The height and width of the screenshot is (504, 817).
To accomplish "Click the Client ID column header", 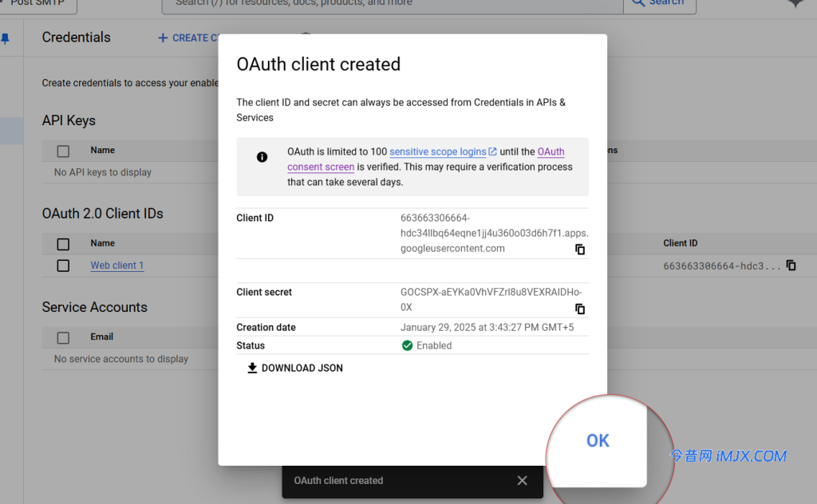I will (680, 243).
